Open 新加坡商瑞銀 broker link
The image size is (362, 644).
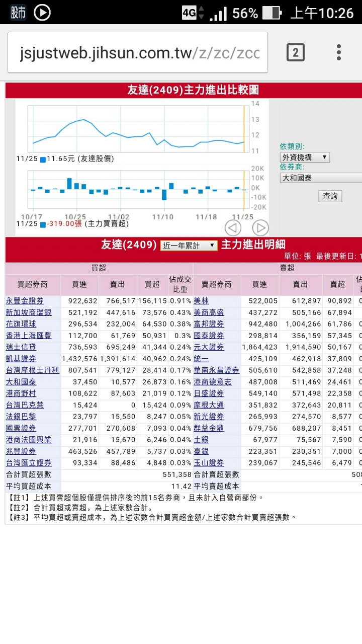29,312
